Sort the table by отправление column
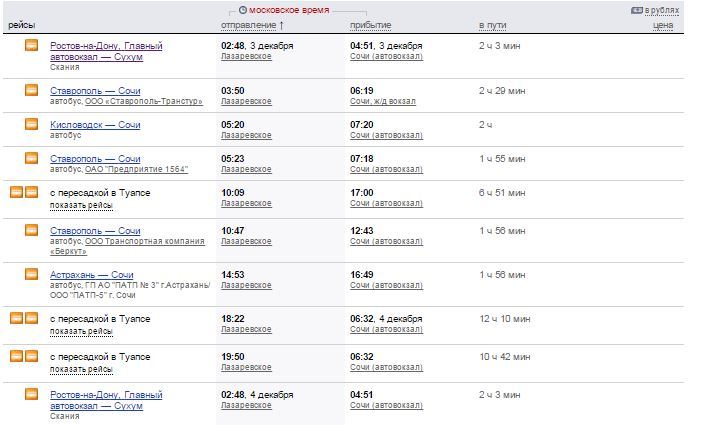This screenshot has width=705, height=425. coord(251,25)
